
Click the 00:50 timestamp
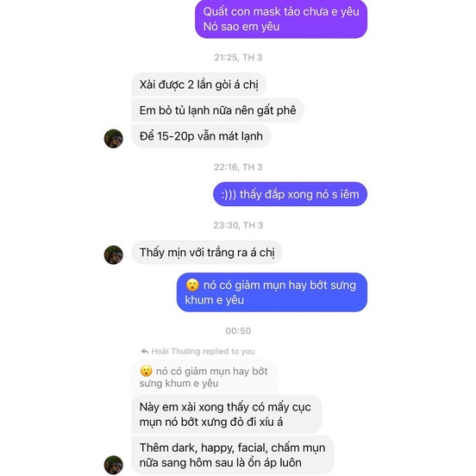tap(238, 331)
